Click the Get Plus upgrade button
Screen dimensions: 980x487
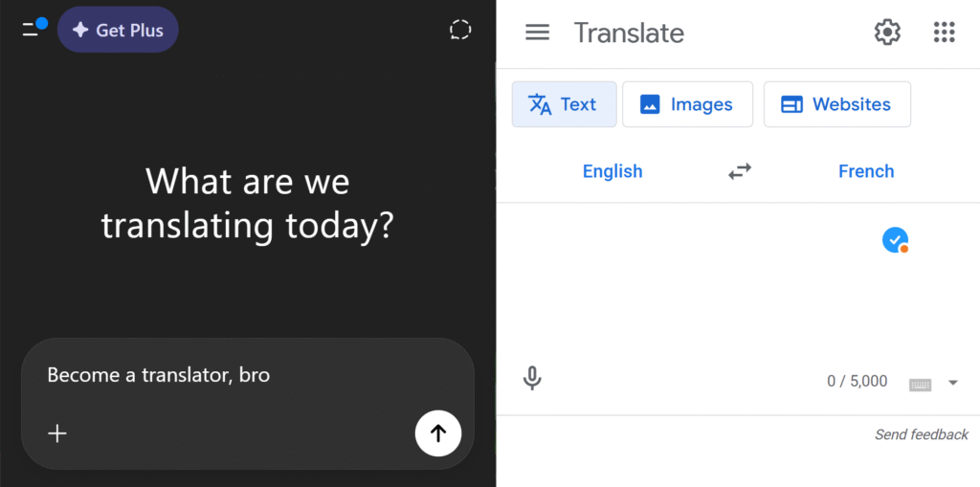pyautogui.click(x=118, y=31)
